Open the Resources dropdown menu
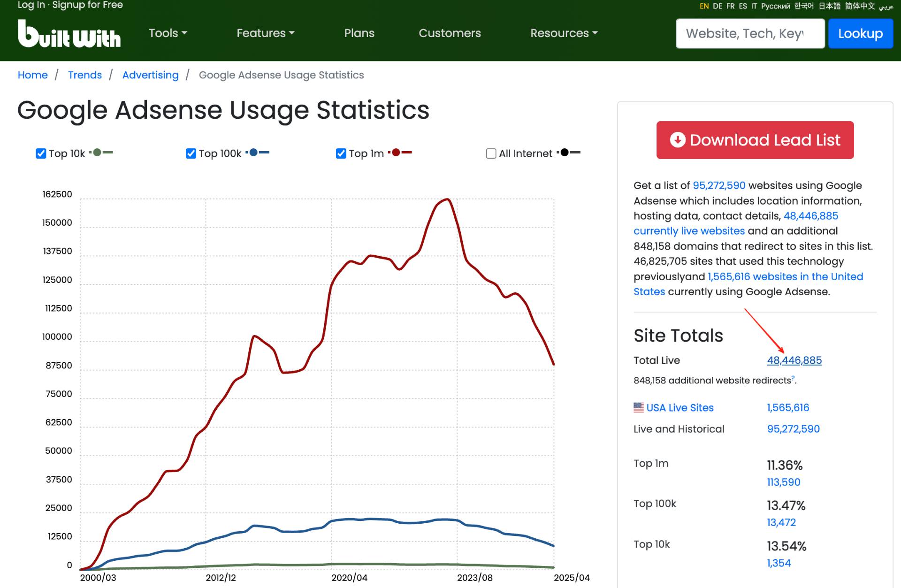This screenshot has width=901, height=588. pos(564,33)
